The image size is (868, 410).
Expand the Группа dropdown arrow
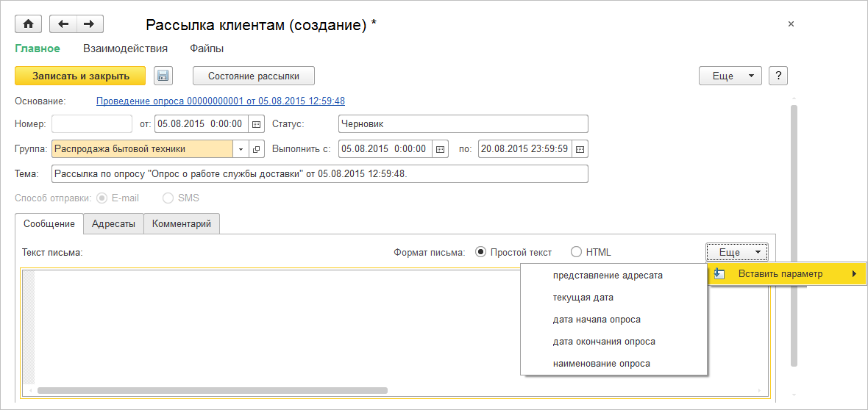pyautogui.click(x=241, y=149)
